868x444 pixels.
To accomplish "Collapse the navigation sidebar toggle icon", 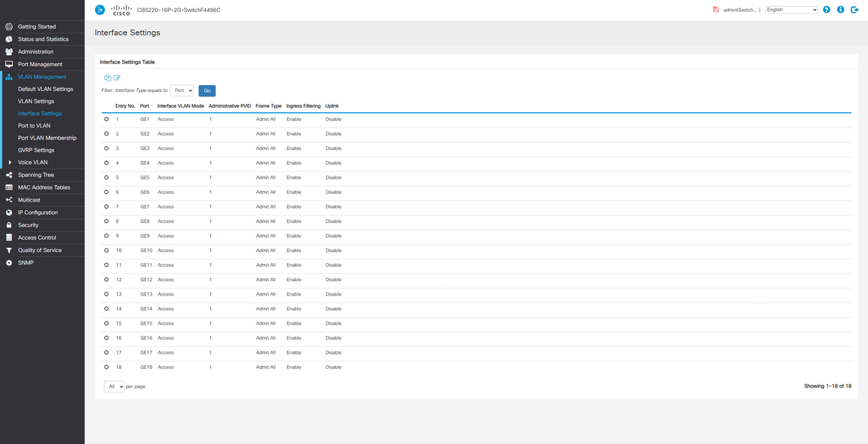I will (x=100, y=10).
